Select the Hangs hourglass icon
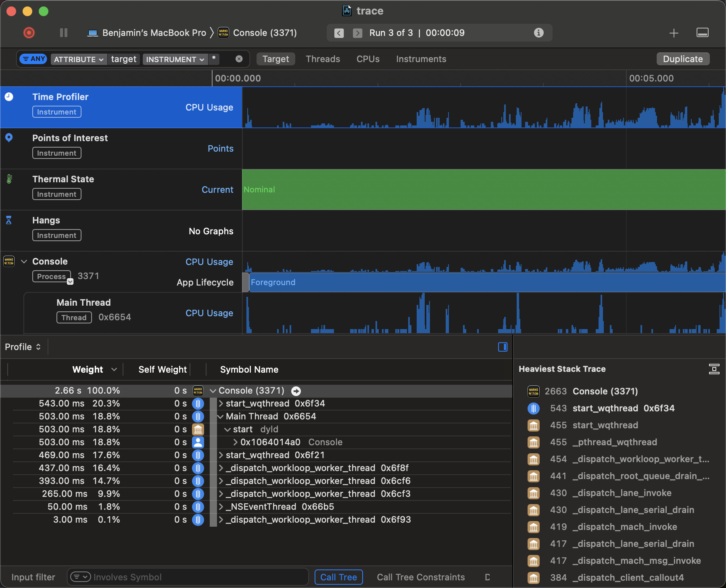Image resolution: width=726 pixels, height=588 pixels. tap(9, 220)
